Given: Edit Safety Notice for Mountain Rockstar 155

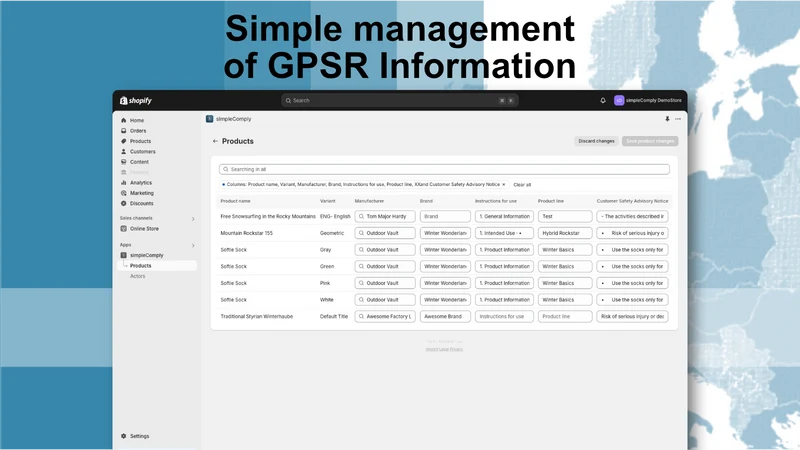Looking at the screenshot, I should (632, 233).
